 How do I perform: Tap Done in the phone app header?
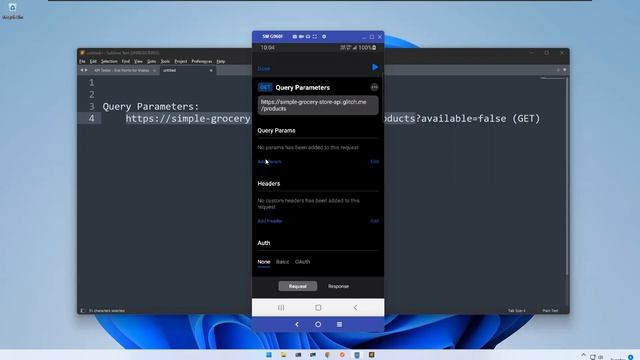click(264, 69)
